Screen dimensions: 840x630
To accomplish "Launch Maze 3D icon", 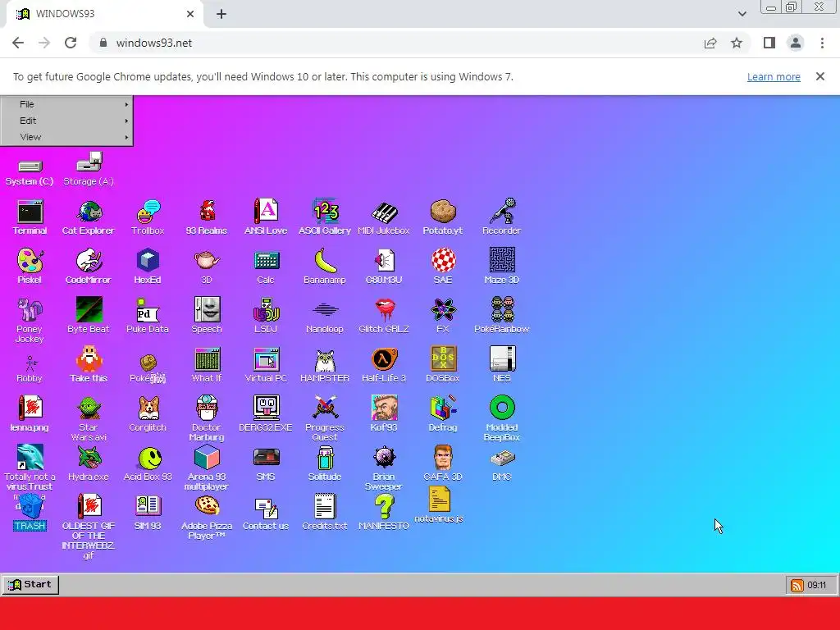I will (x=501, y=267).
